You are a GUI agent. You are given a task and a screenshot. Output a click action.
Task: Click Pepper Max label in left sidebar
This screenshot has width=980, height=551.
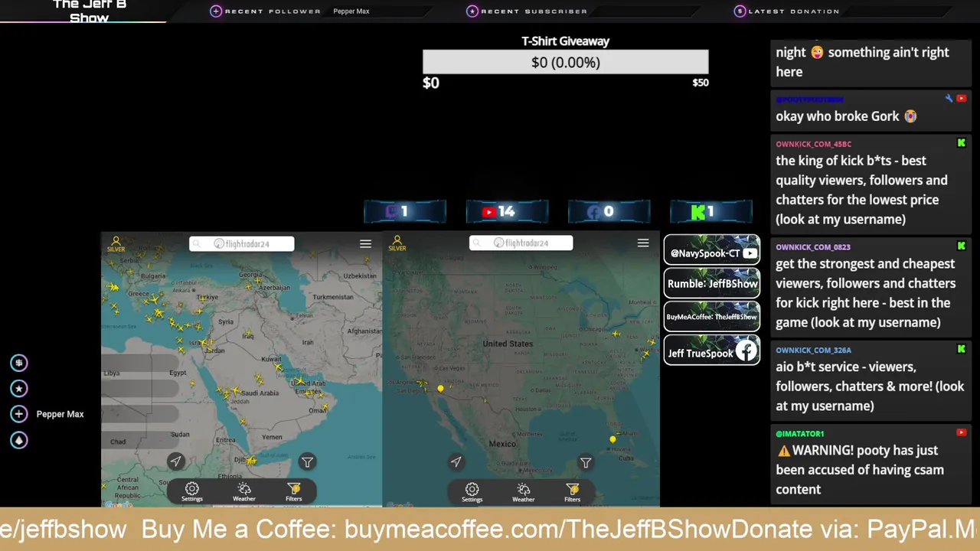60,414
